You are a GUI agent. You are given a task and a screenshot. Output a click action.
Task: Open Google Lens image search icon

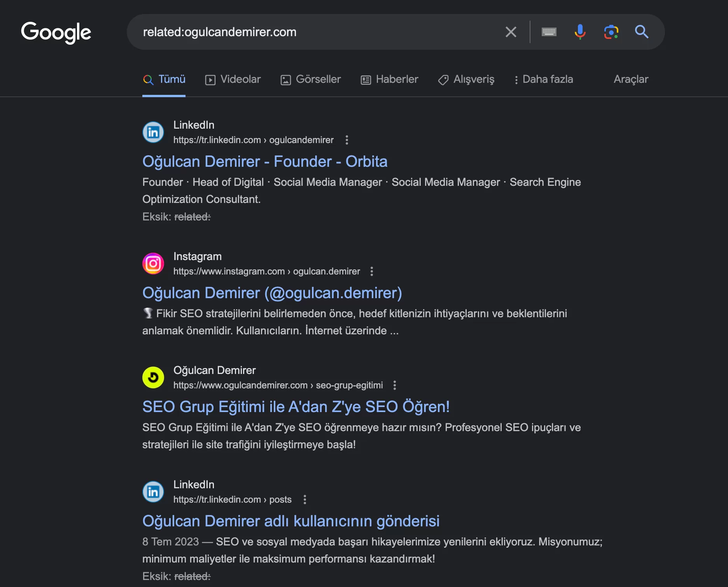[x=611, y=32]
